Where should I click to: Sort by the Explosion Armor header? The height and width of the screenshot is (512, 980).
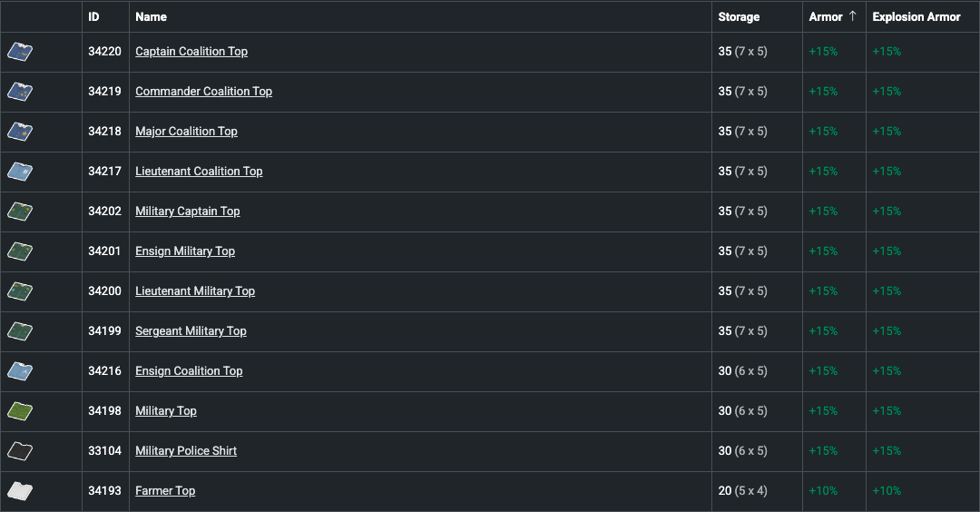point(916,16)
